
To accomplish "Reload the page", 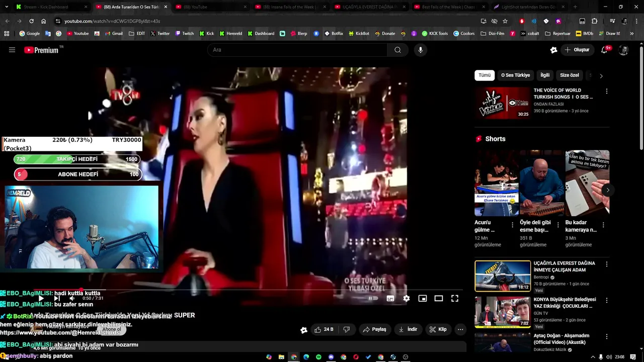I will click(x=31, y=21).
